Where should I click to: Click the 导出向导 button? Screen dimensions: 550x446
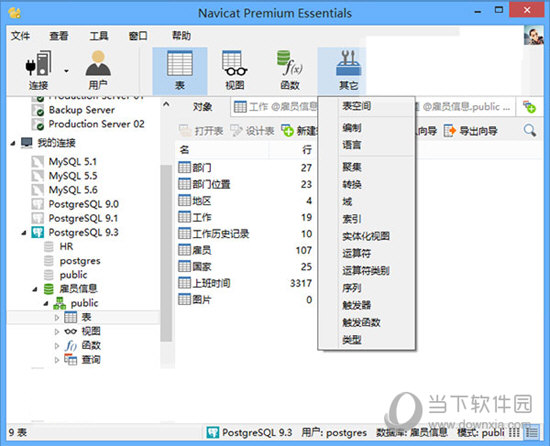pyautogui.click(x=471, y=131)
